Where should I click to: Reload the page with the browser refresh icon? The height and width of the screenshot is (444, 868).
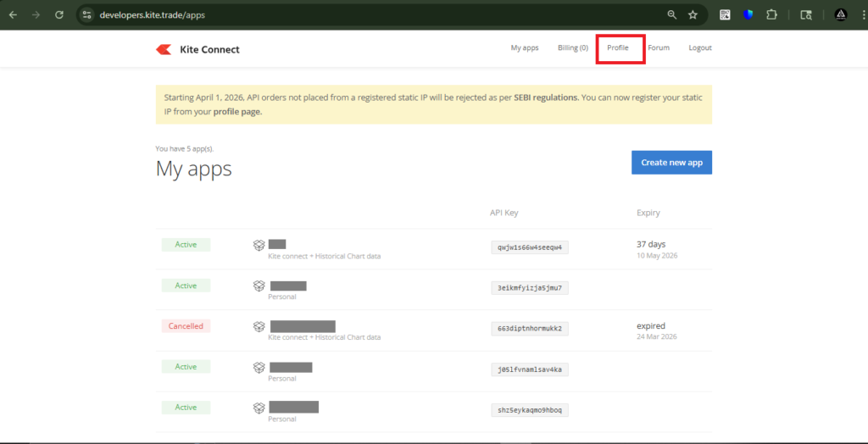pos(59,14)
